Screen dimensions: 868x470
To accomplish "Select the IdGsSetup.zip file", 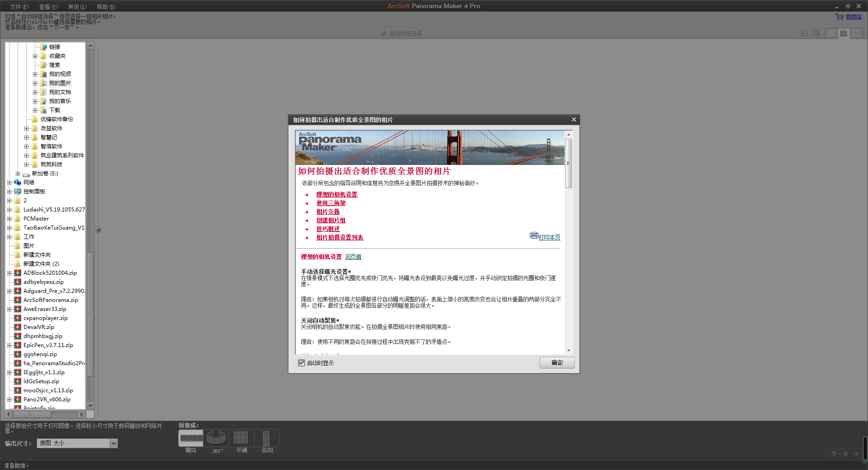I will (41, 381).
